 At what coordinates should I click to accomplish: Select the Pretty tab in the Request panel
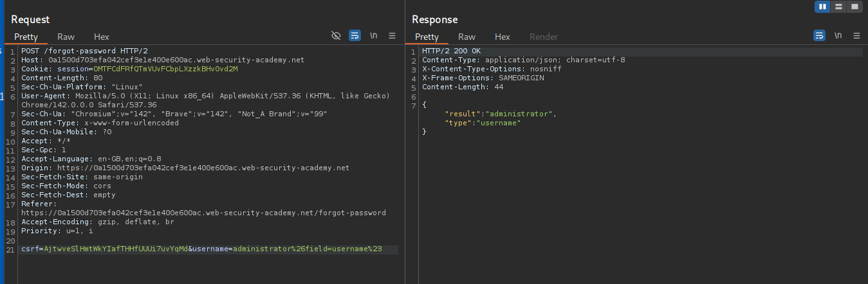pos(26,37)
